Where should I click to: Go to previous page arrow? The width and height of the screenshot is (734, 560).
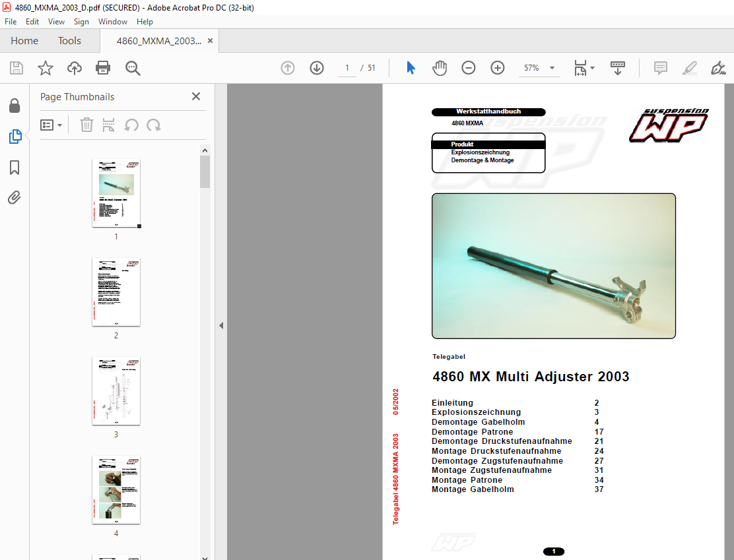[x=288, y=69]
